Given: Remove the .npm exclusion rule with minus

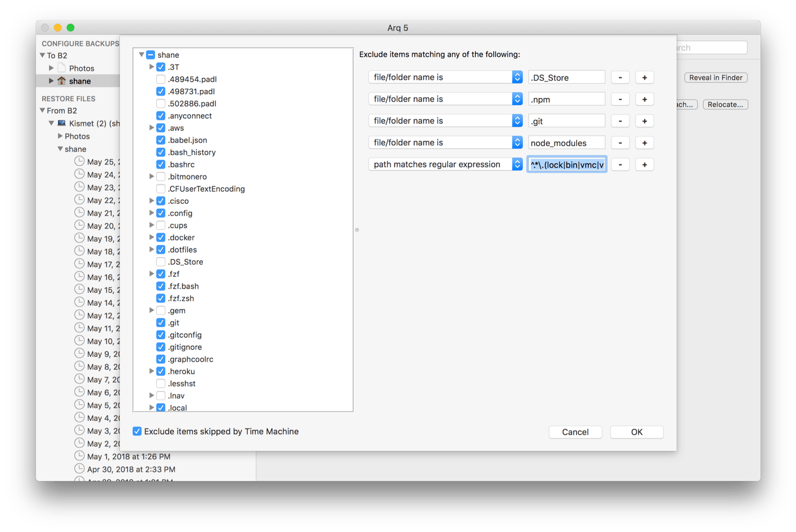Looking at the screenshot, I should click(620, 99).
